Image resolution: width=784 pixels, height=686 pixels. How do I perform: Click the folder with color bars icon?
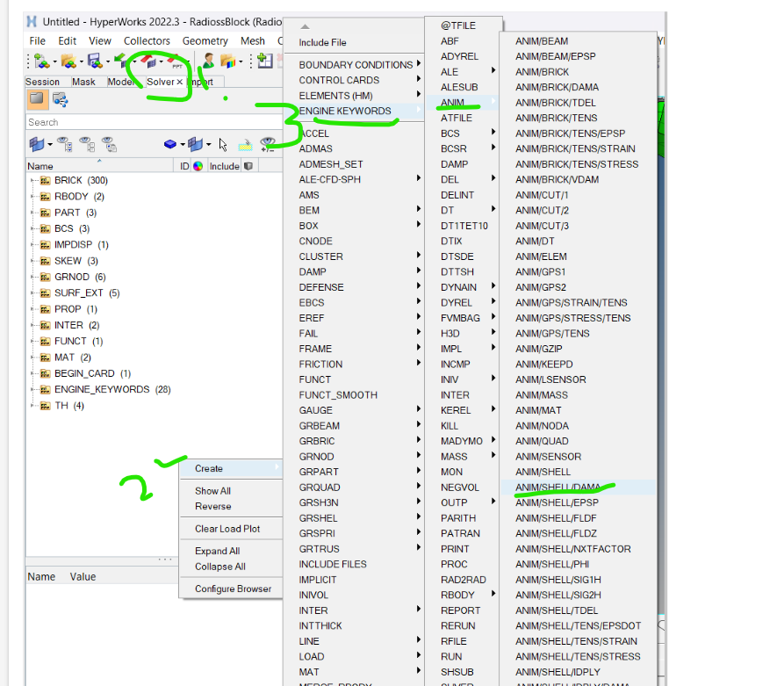click(x=227, y=61)
